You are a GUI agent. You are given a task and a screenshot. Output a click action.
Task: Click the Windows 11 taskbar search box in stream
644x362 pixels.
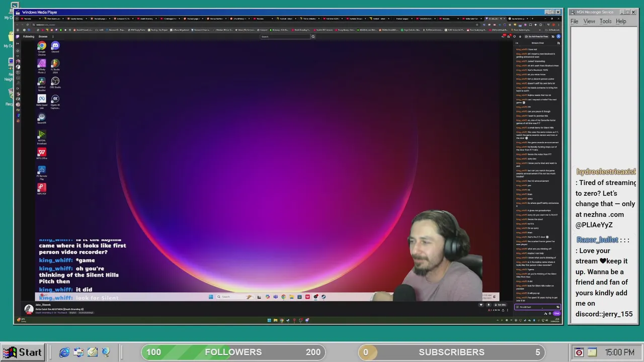point(235,297)
